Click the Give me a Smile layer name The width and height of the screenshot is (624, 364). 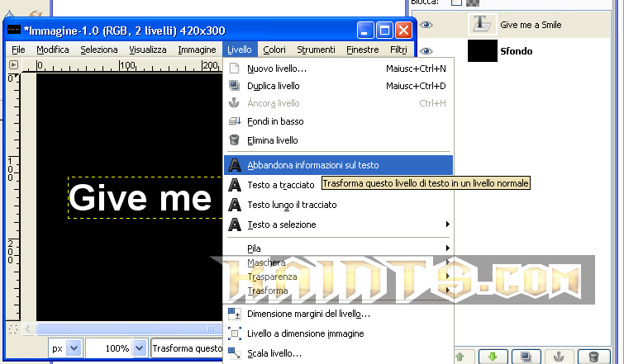pyautogui.click(x=531, y=25)
